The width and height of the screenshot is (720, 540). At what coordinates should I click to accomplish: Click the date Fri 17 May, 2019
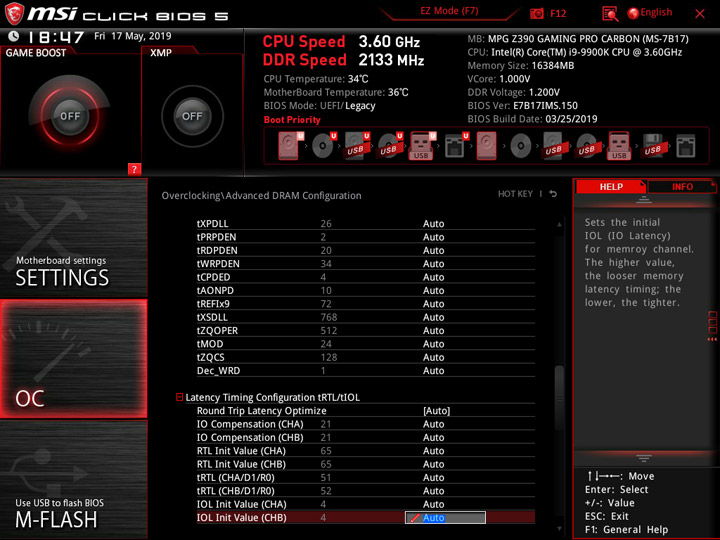tap(133, 36)
